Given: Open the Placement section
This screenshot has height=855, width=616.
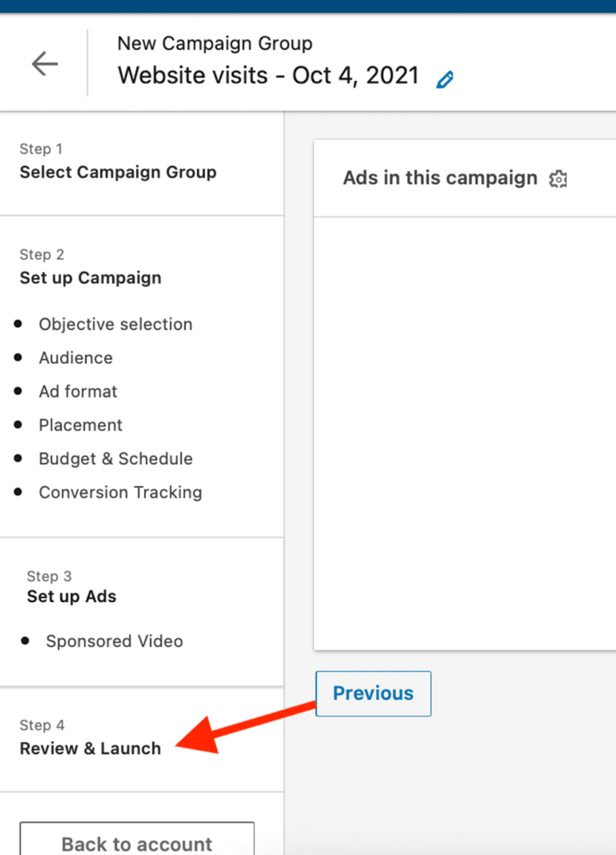Looking at the screenshot, I should coord(81,425).
